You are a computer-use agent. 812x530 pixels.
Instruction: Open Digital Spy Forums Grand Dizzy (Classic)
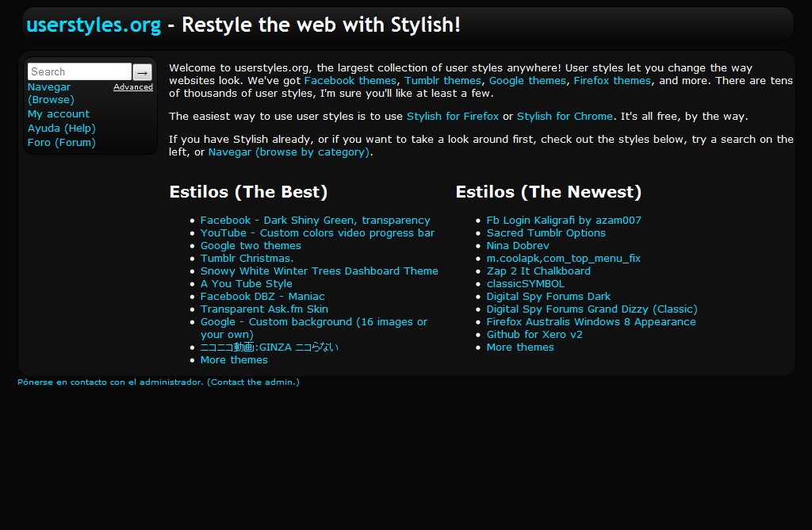tap(592, 309)
